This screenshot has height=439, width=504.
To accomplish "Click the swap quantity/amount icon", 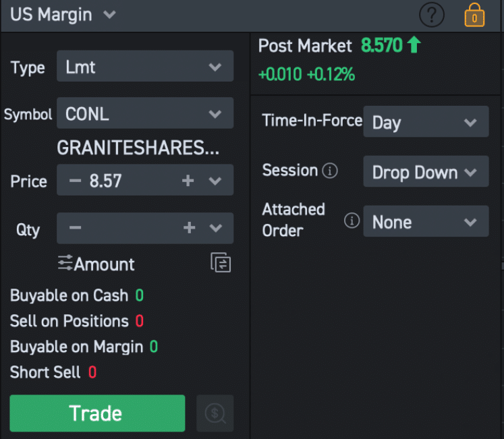I will pyautogui.click(x=221, y=262).
